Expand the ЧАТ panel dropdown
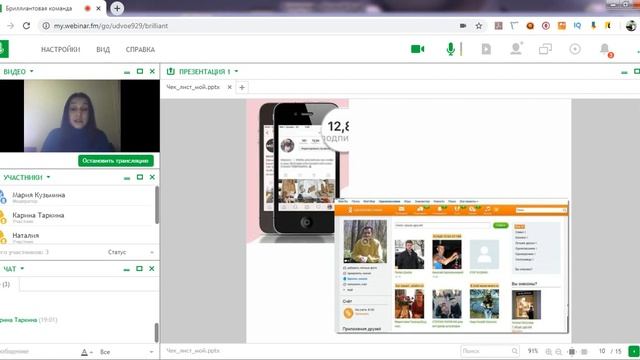 (22, 269)
